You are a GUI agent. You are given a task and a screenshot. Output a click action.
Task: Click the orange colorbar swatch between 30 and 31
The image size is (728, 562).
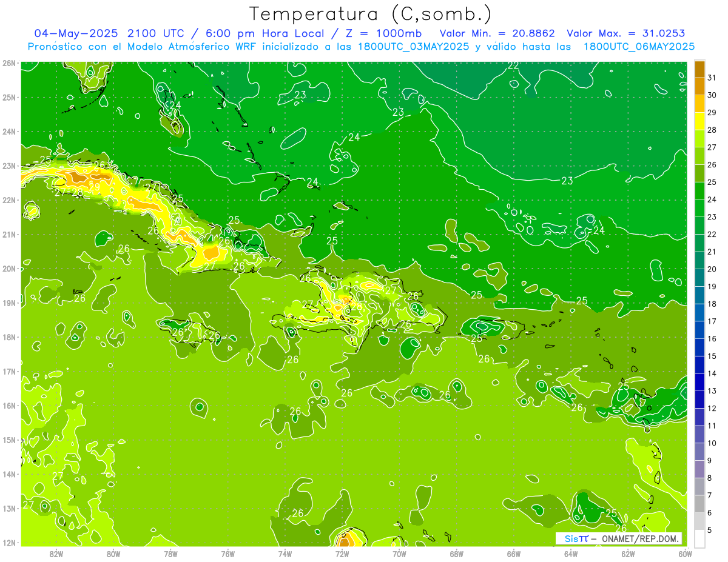pyautogui.click(x=699, y=86)
